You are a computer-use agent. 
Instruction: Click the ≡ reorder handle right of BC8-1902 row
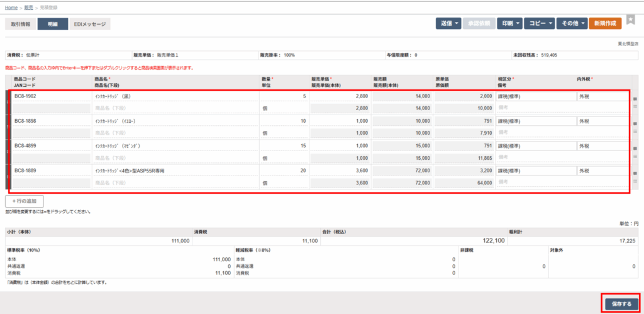coord(635,106)
